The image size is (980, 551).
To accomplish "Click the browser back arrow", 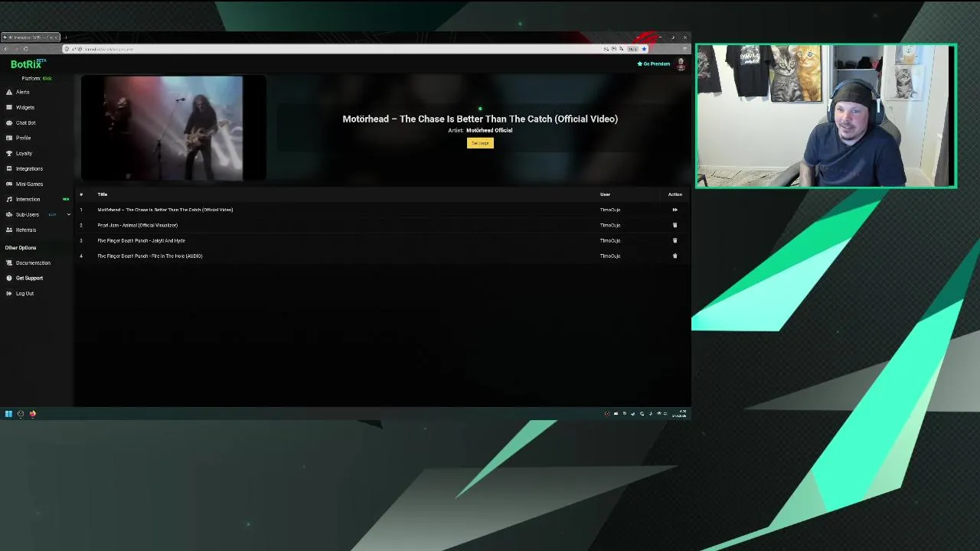I will click(5, 49).
